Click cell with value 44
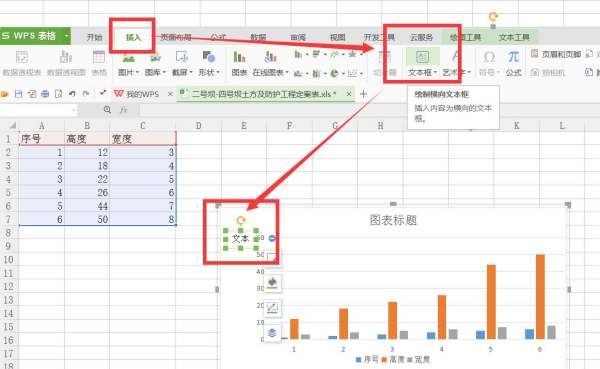The width and height of the screenshot is (600, 369). 87,206
